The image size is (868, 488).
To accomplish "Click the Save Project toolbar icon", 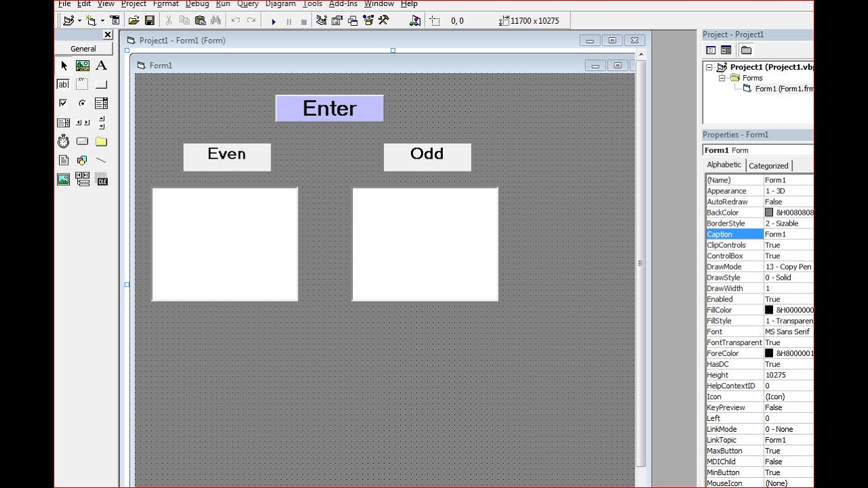I will pyautogui.click(x=149, y=21).
